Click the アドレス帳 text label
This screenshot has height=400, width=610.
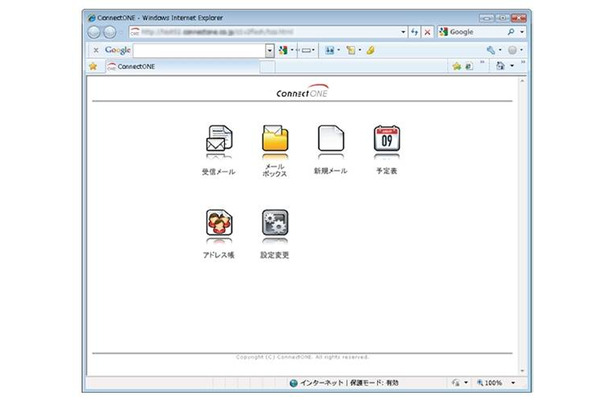218,255
